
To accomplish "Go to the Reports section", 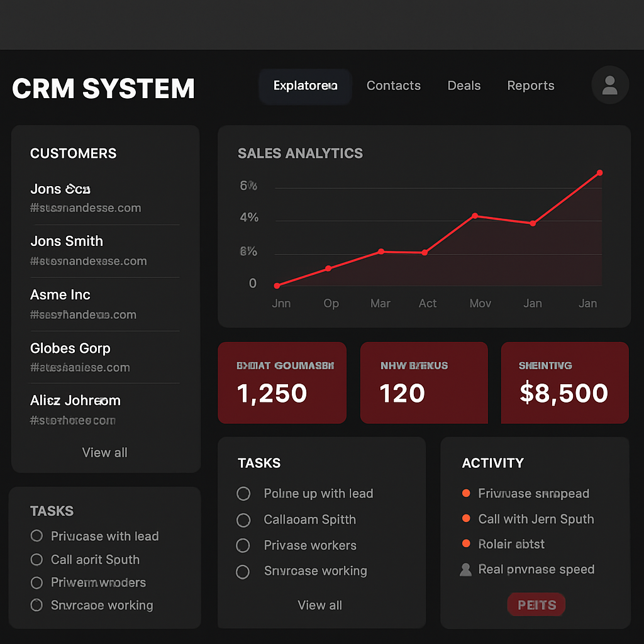I will pyautogui.click(x=530, y=86).
